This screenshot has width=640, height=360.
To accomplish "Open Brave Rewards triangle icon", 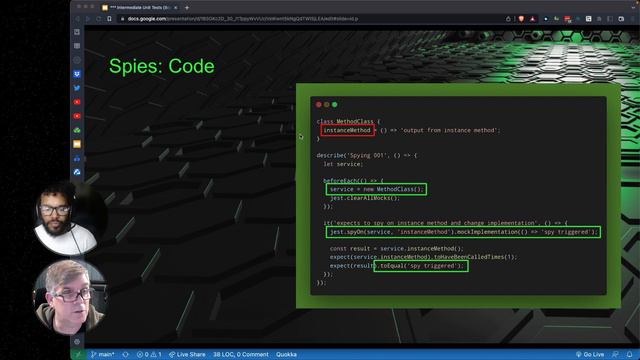I will coord(533,19).
